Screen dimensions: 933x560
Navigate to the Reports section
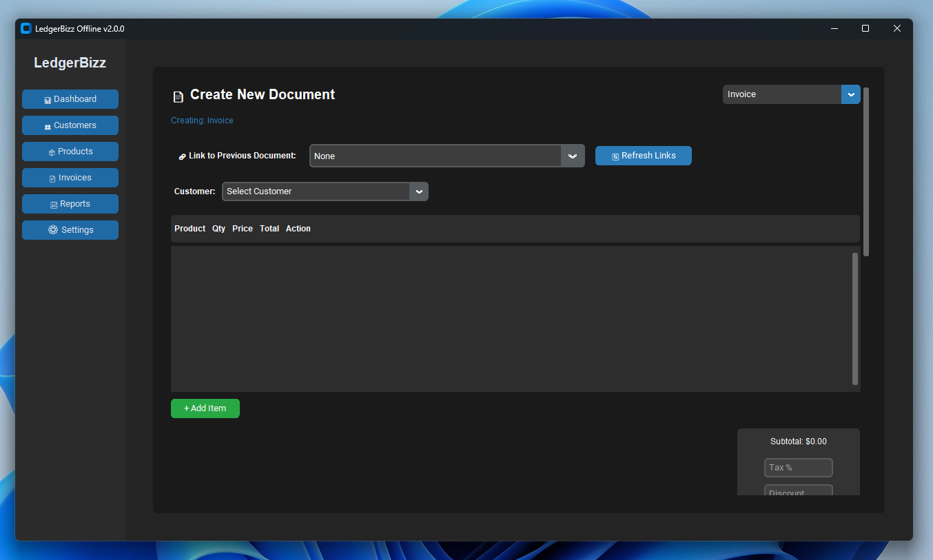(70, 204)
